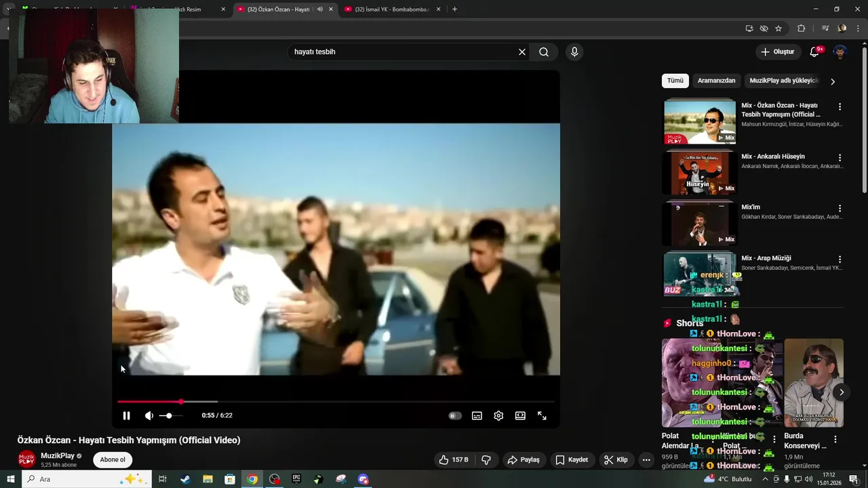Dislike the video thumbs-down button

pos(486,460)
